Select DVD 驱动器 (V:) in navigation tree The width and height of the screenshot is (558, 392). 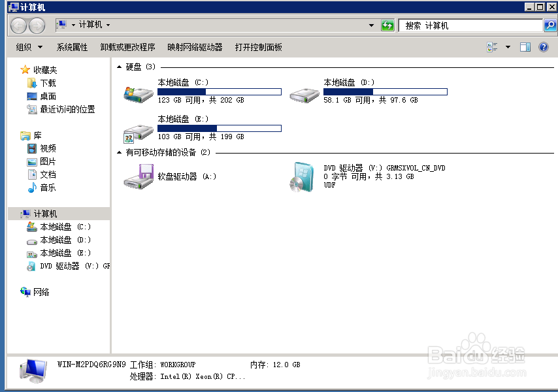point(74,266)
